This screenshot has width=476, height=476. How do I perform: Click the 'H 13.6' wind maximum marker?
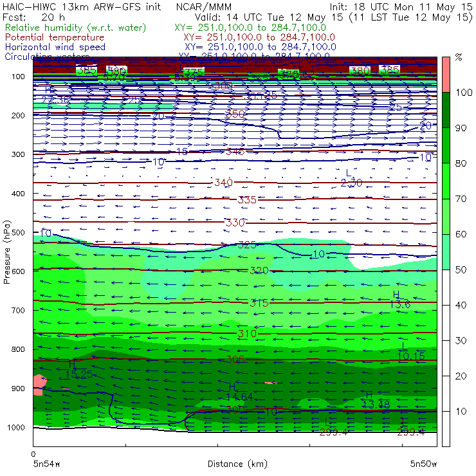click(400, 300)
